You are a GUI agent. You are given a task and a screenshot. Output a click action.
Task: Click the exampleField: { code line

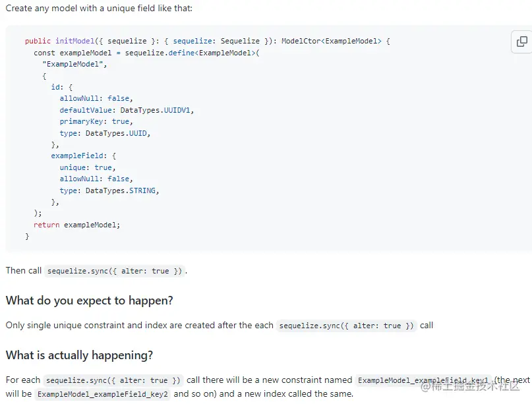(x=83, y=156)
